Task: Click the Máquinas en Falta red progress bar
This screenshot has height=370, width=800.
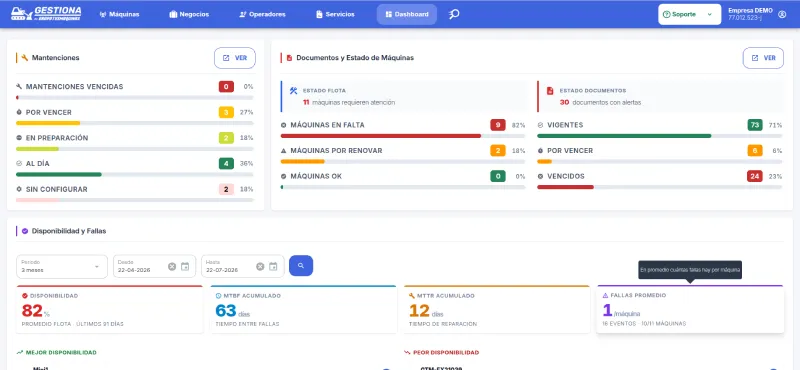Action: point(381,136)
